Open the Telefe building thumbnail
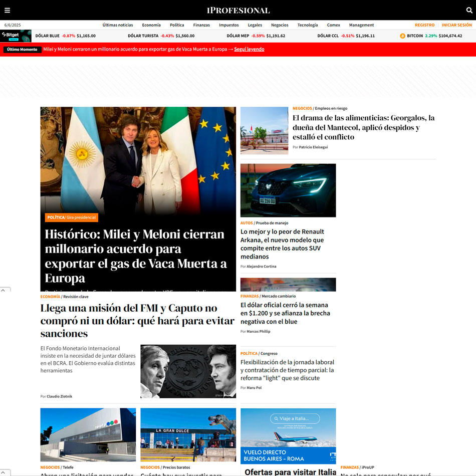The image size is (476, 476). (x=88, y=435)
